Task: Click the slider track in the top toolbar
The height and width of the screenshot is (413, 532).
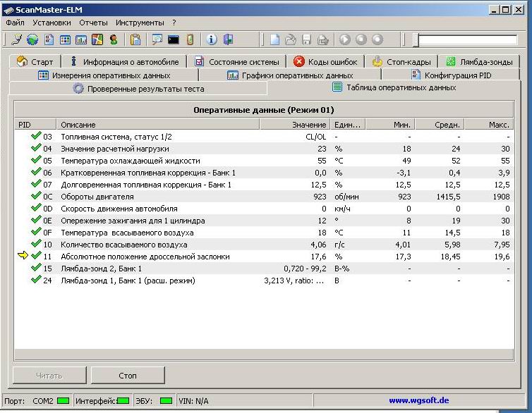Action: pyautogui.click(x=466, y=40)
